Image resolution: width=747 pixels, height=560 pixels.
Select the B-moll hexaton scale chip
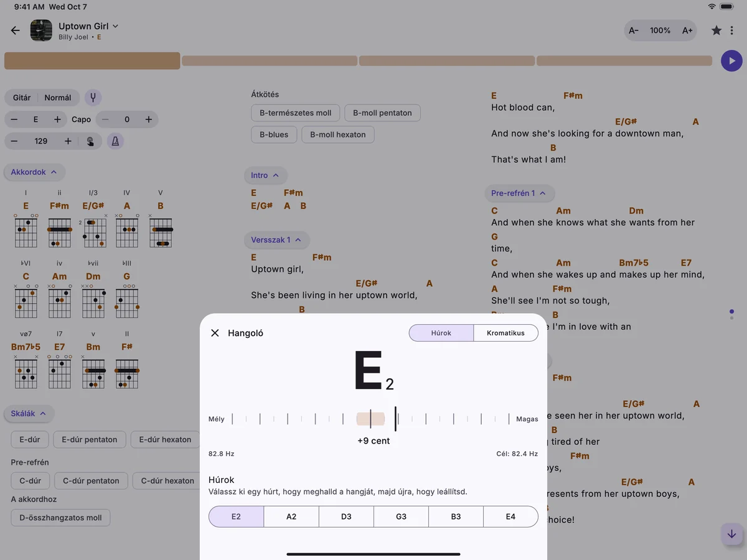click(338, 134)
